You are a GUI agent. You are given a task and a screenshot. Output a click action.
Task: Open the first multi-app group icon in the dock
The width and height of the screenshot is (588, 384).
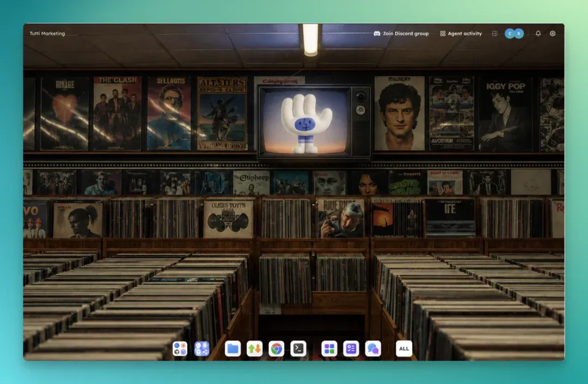pyautogui.click(x=180, y=349)
